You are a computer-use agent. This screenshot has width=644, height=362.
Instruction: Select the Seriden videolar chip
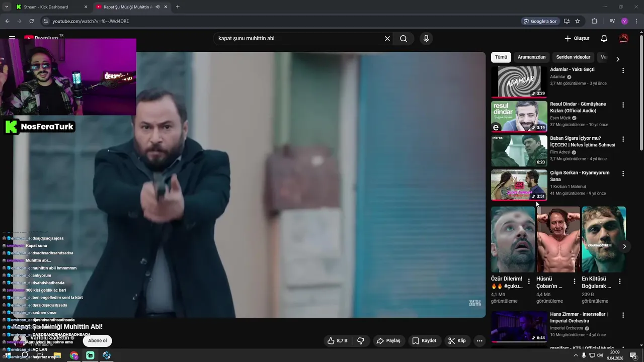coord(573,57)
